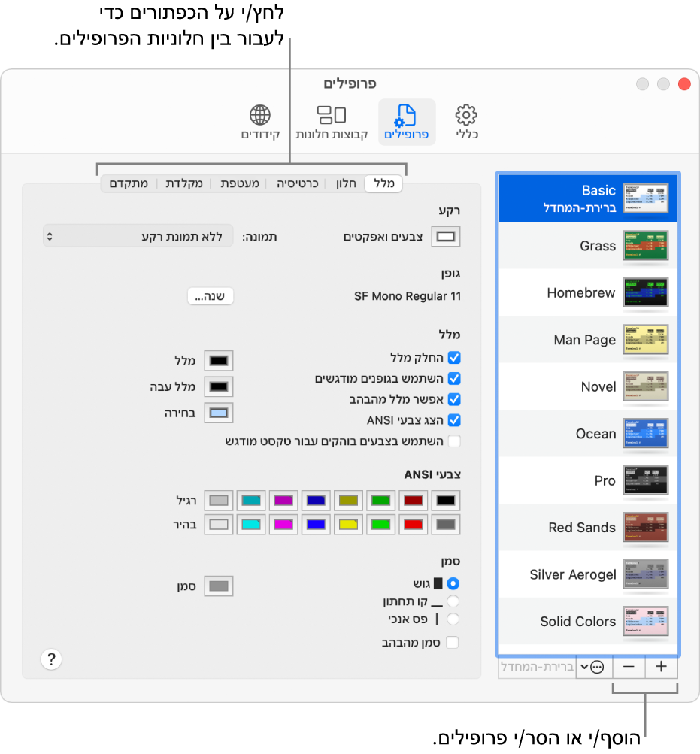The width and height of the screenshot is (700, 754).
Task: Click the SF Mono Regular 11 font label
Action: (x=408, y=296)
